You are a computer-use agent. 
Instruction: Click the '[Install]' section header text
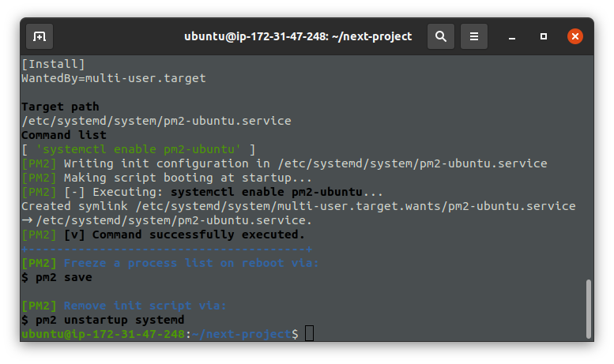(x=53, y=64)
